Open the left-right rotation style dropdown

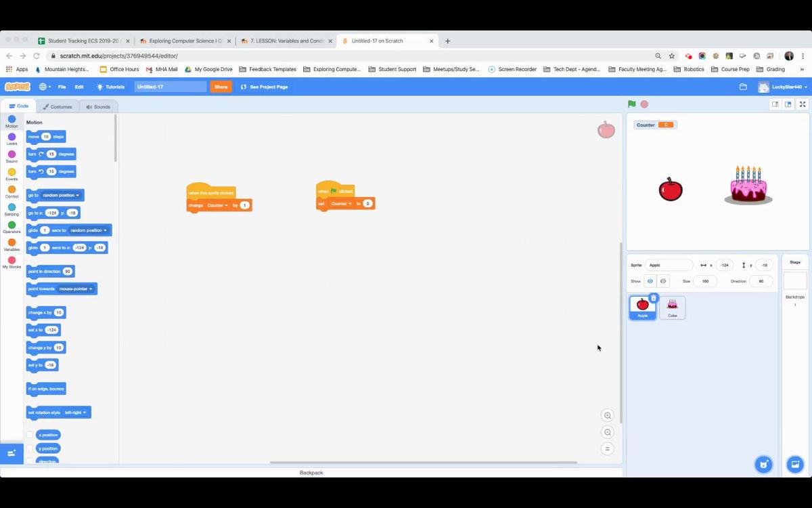[x=75, y=412]
